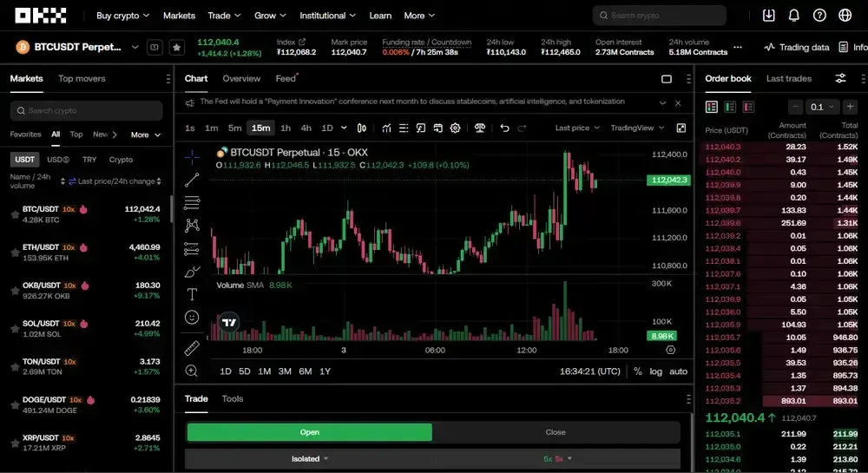Click the balance scale compare icon
The height and width of the screenshot is (473, 868).
480,128
